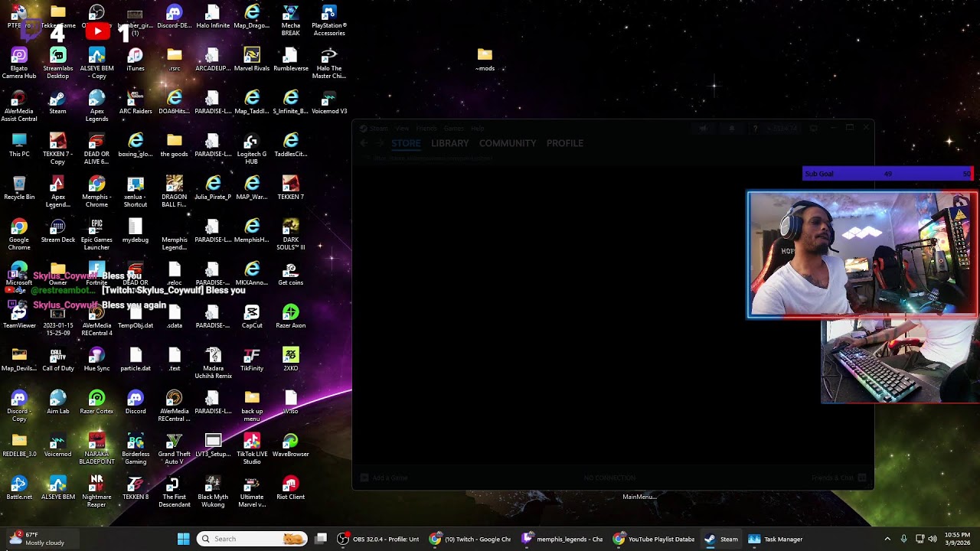Screen dimensions: 980x551
Task: Select the TempObj.dat file icon
Action: (136, 317)
